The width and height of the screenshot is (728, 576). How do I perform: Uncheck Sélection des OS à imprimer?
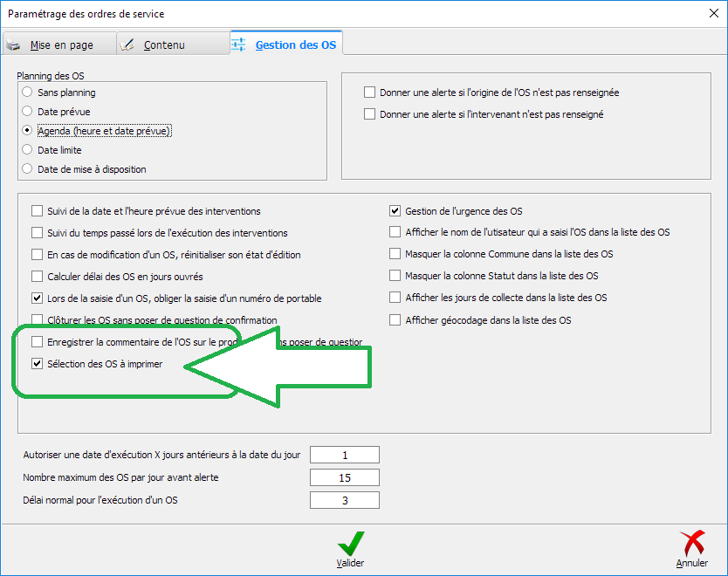coord(37,364)
